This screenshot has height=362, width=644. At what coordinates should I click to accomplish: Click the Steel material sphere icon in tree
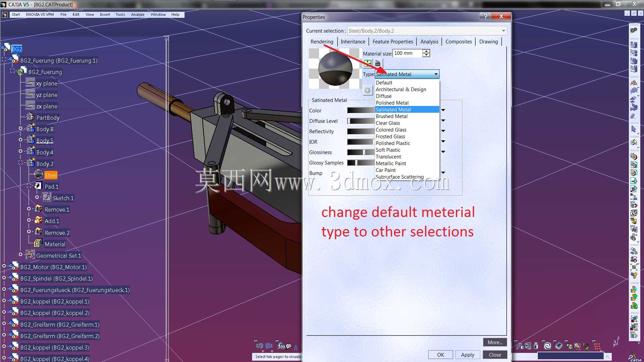[38, 174]
